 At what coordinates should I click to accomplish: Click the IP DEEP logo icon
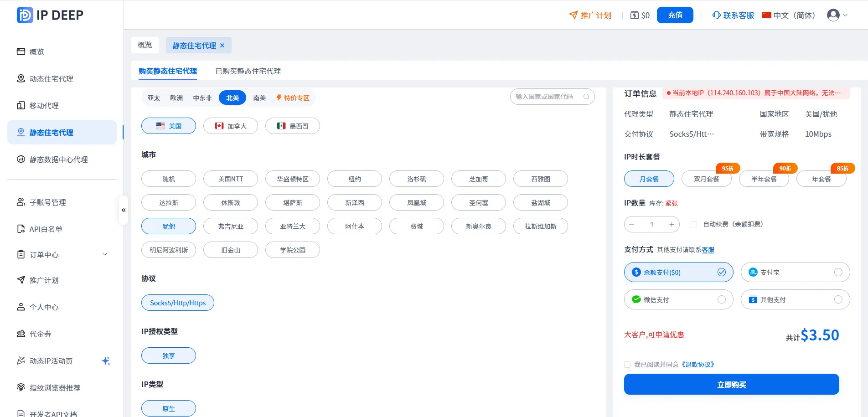[x=25, y=15]
